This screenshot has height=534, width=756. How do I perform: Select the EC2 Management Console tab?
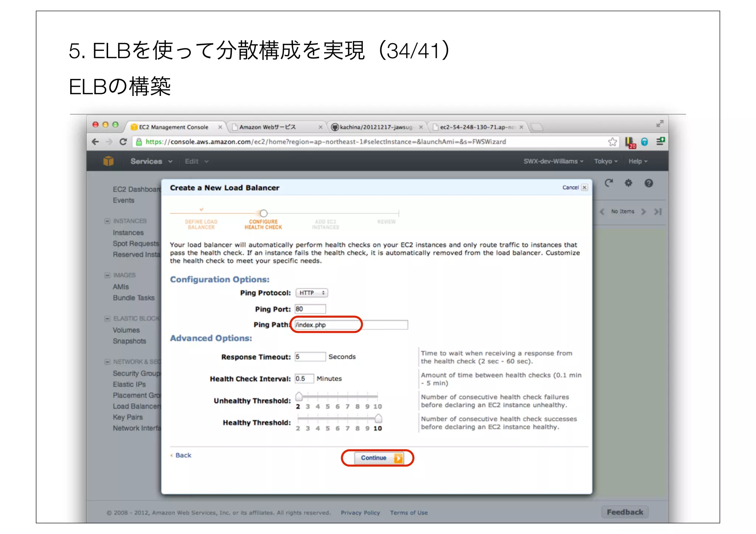pos(175,127)
